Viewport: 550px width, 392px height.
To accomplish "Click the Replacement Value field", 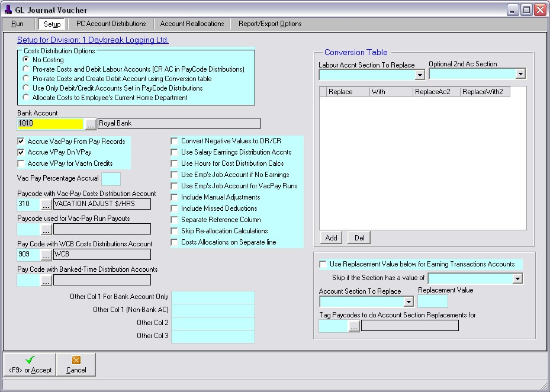I will 433,301.
